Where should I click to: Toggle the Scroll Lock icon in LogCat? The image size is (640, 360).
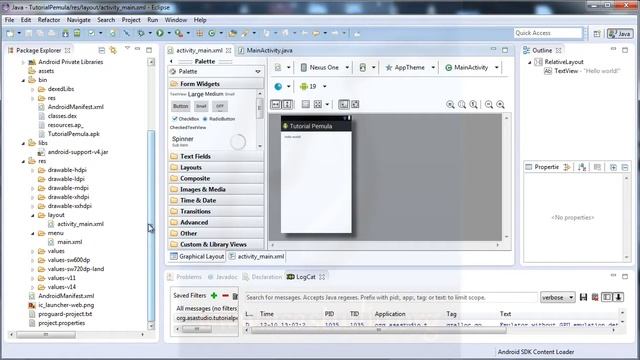click(x=618, y=297)
